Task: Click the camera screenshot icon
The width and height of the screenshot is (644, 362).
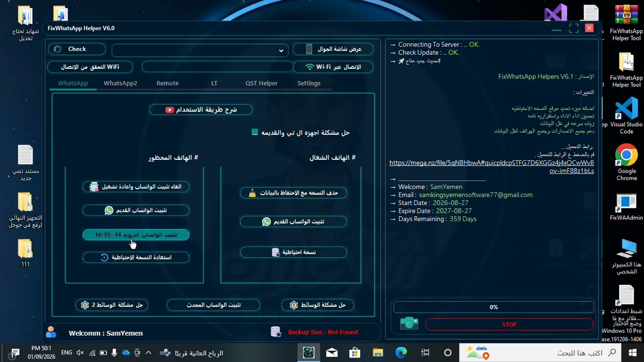Action: coord(409,323)
